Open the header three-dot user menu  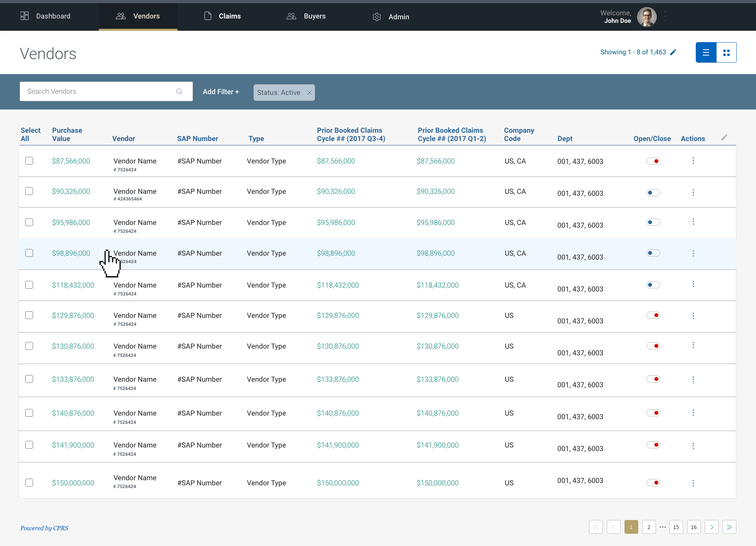coord(665,16)
